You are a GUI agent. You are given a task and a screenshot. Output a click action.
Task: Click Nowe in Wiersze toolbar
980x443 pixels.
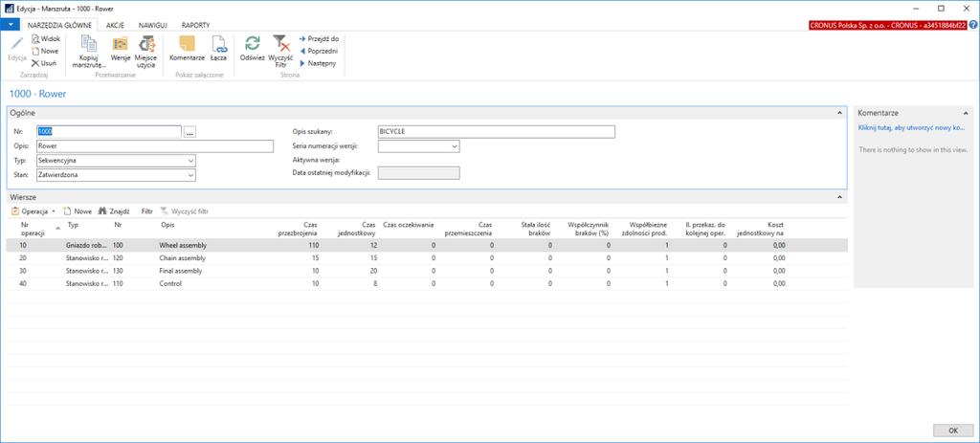pos(78,211)
